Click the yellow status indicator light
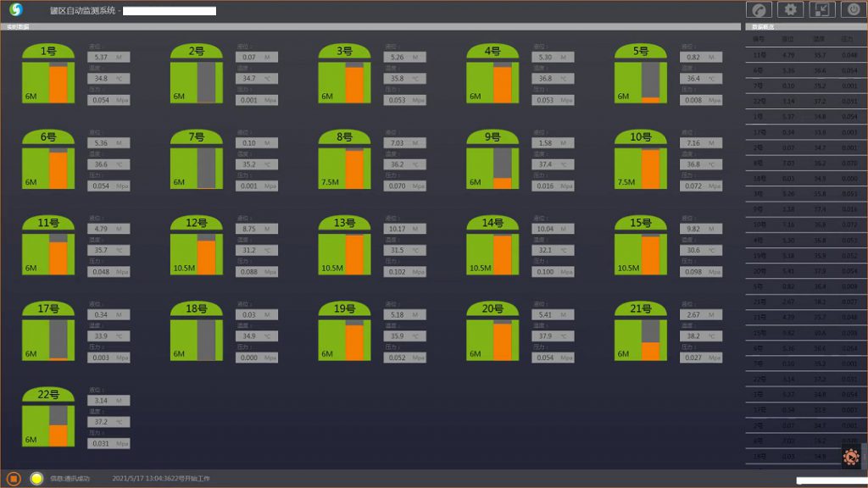This screenshot has width=868, height=488. (x=36, y=478)
